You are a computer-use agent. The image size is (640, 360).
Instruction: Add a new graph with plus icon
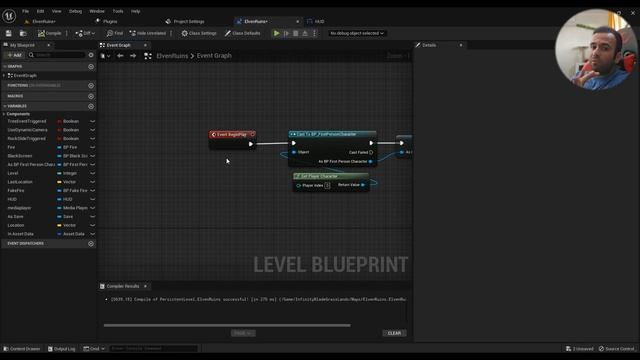pyautogui.click(x=91, y=66)
